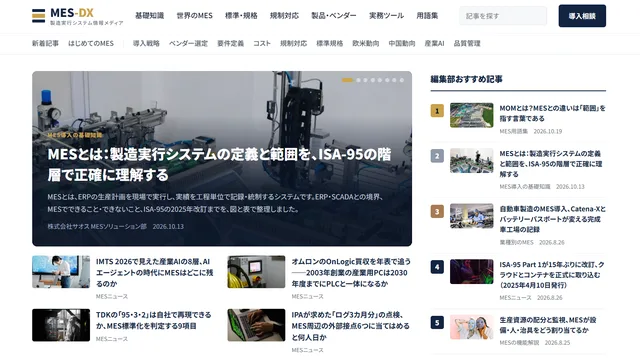Viewport: 640px width, 360px height.
Task: Jump to the last carousel slide dot
Action: pos(402,80)
